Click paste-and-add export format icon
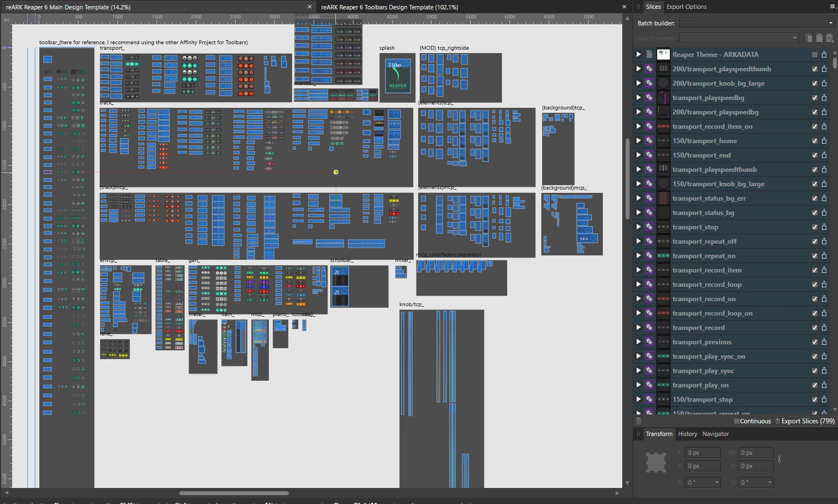The image size is (838, 504). (829, 38)
